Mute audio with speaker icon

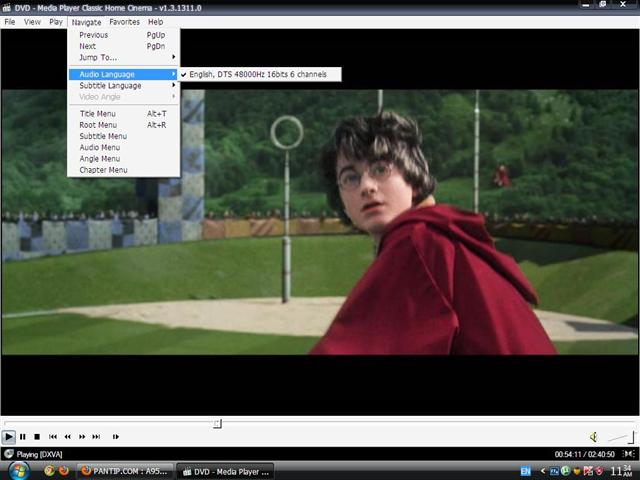coord(594,437)
